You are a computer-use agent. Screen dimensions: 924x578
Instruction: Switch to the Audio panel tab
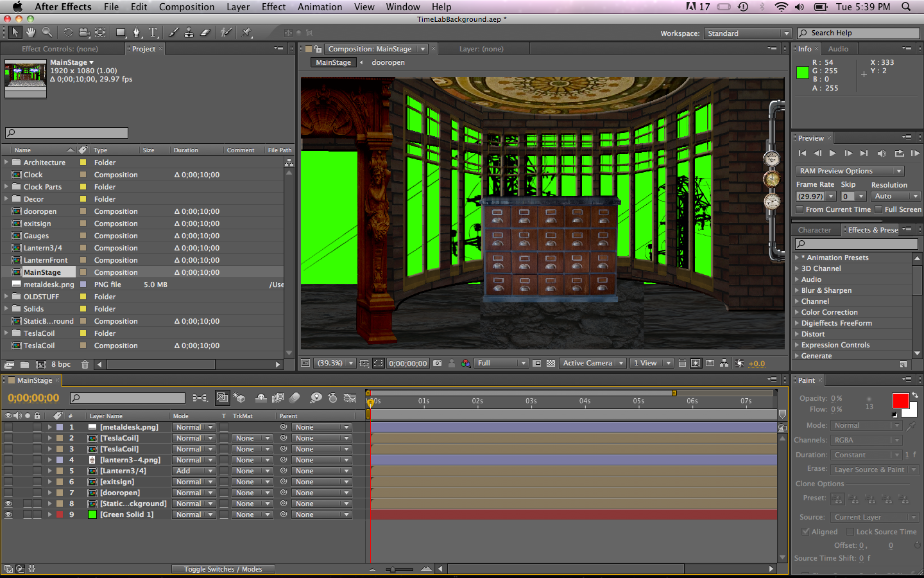tap(838, 49)
